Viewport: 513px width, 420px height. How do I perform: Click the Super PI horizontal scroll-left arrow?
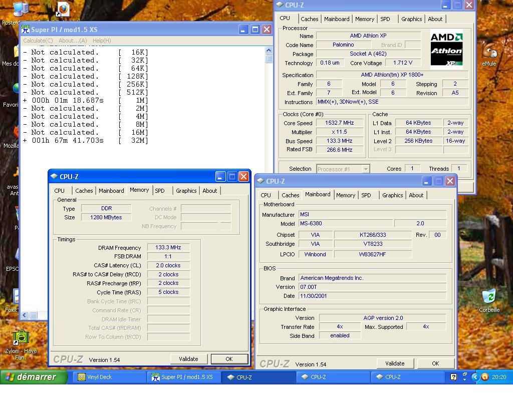[25, 315]
